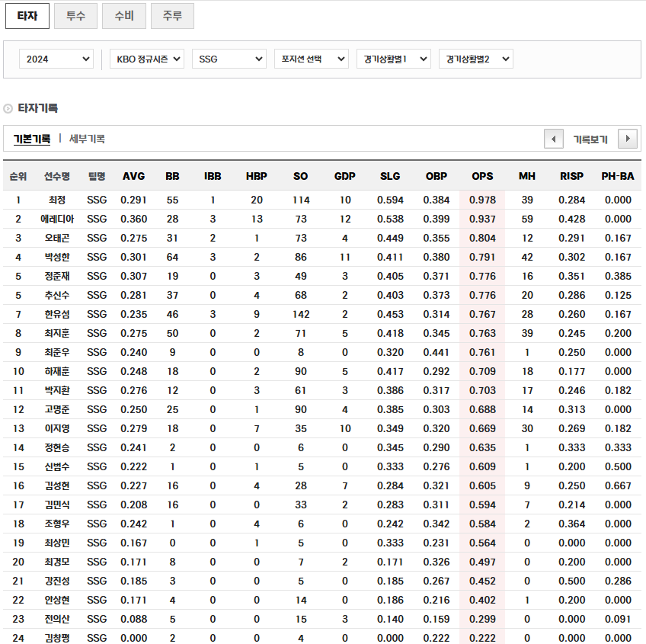Switch to the 투수 tab

click(76, 16)
